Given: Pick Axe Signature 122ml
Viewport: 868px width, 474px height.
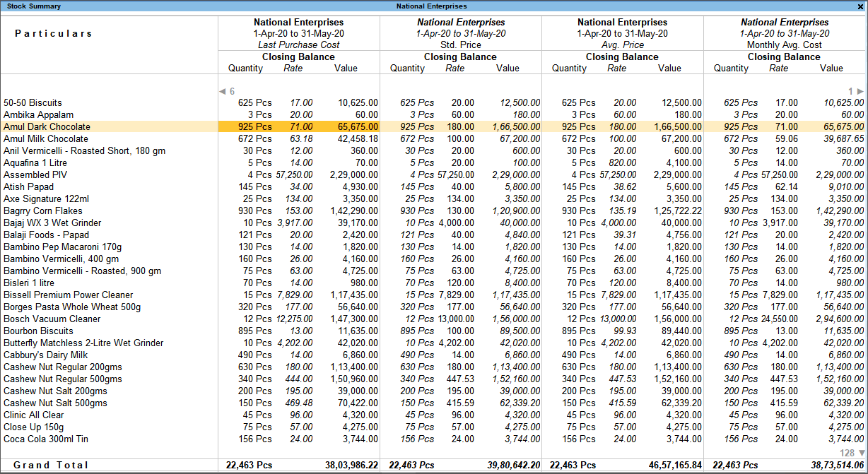Looking at the screenshot, I should (46, 199).
